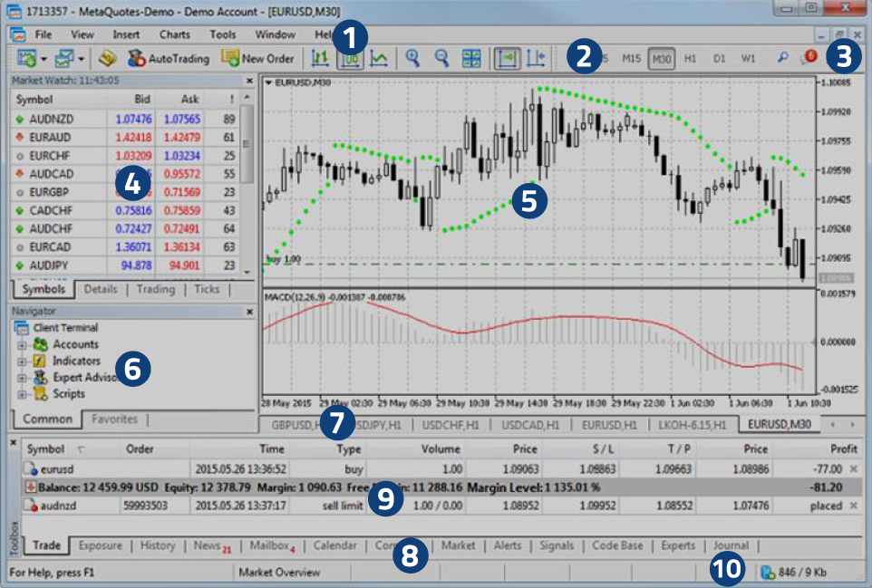This screenshot has width=872, height=588.
Task: Toggle chart auto scroll
Action: click(508, 58)
